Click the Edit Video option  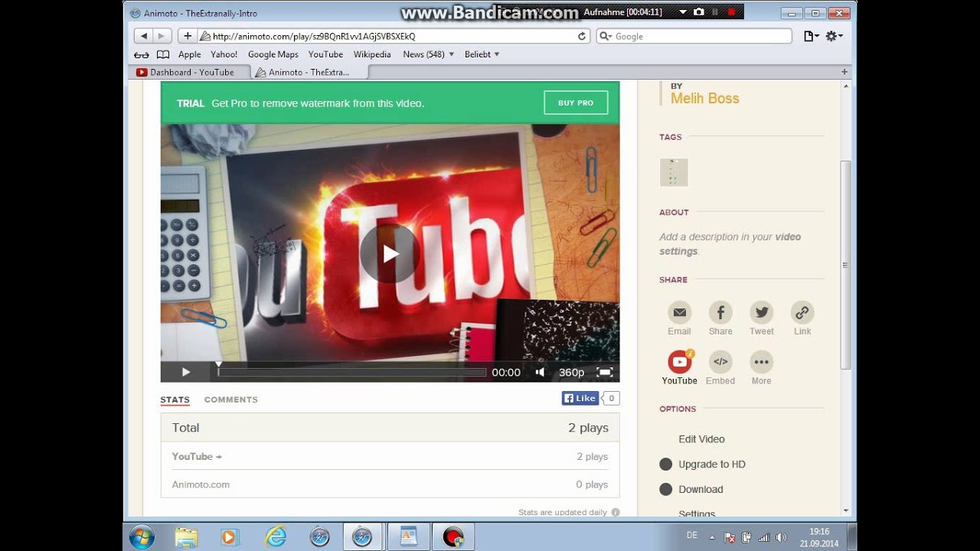pos(701,439)
